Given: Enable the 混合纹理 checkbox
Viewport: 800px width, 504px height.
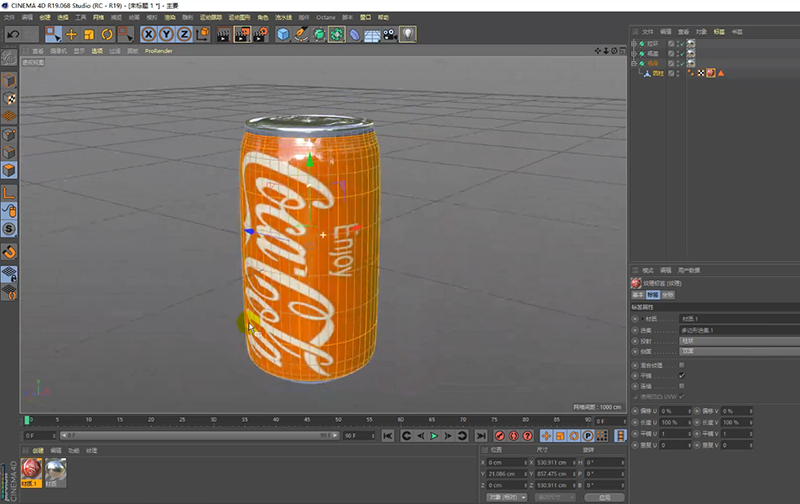Looking at the screenshot, I should point(682,365).
